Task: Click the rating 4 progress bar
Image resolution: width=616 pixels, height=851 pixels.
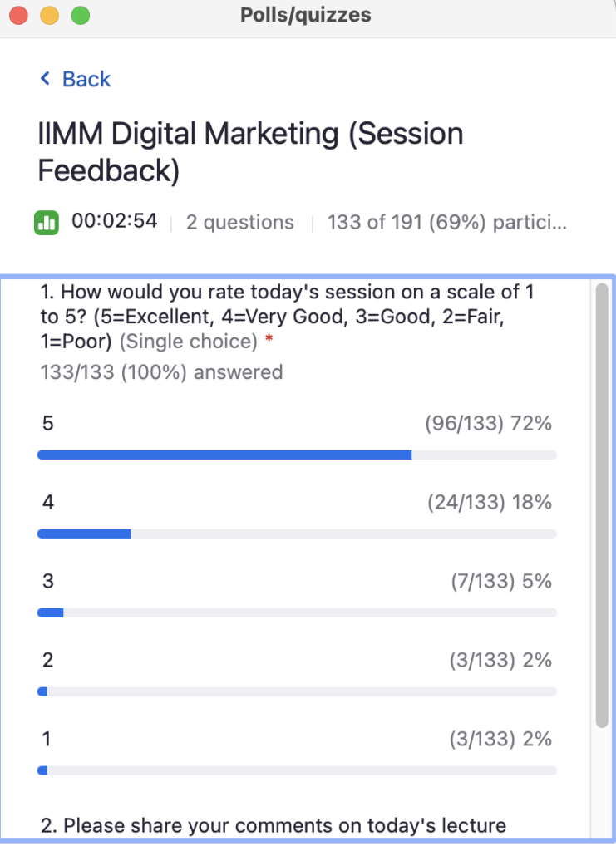Action: click(x=297, y=534)
